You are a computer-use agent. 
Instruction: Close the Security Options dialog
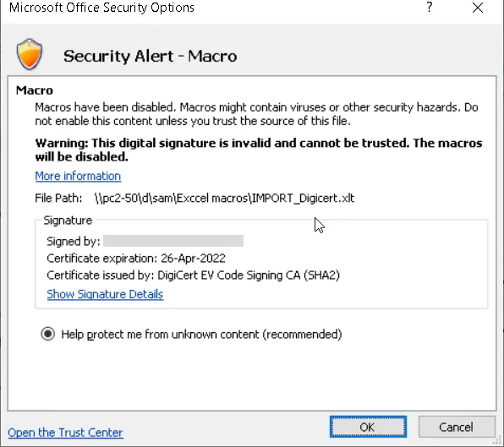(x=478, y=8)
